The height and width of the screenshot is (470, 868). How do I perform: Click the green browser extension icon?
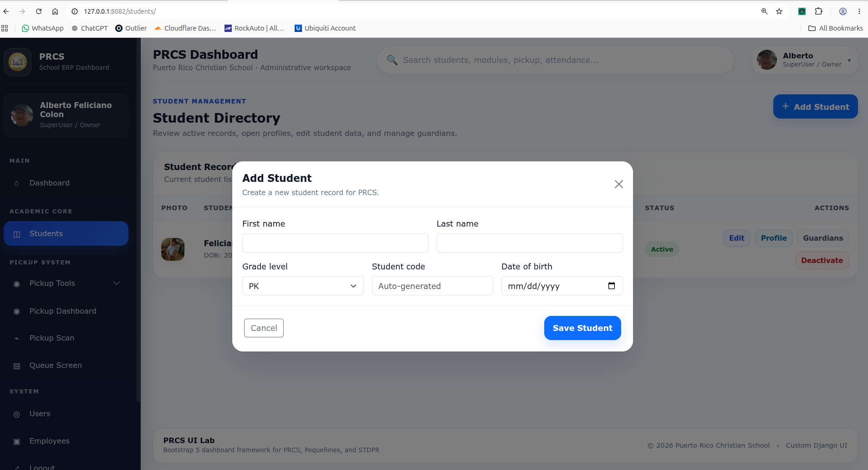(802, 11)
